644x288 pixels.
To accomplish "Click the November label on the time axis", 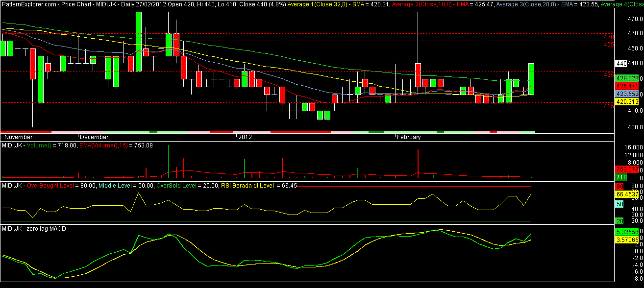I will (18, 137).
